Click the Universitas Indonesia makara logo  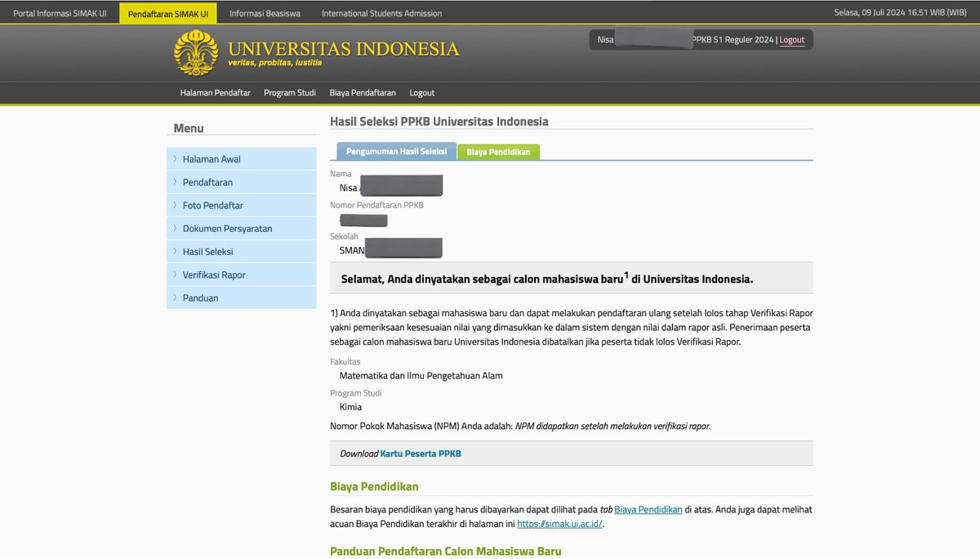[x=196, y=52]
